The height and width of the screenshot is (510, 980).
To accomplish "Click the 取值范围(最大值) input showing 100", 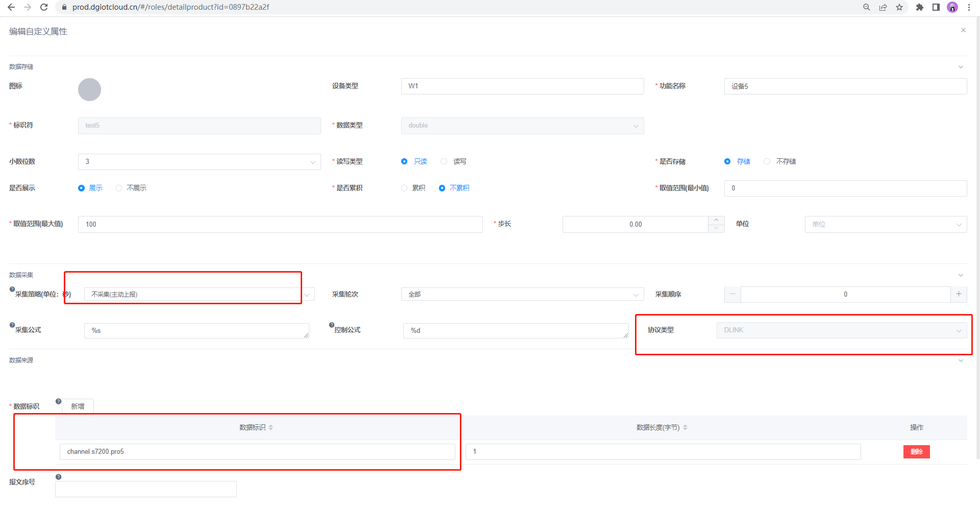I will (x=280, y=224).
